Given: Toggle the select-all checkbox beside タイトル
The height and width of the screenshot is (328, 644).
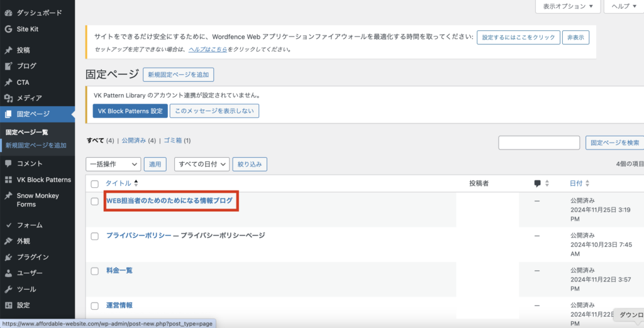Looking at the screenshot, I should click(95, 183).
